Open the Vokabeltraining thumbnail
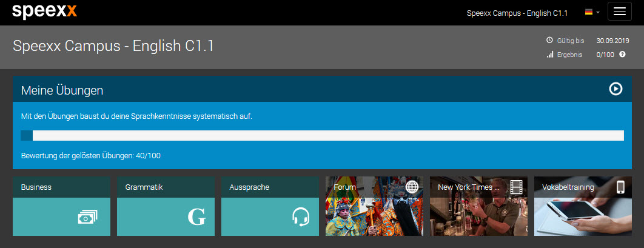Viewport: 644px width, 248px height. point(583,206)
